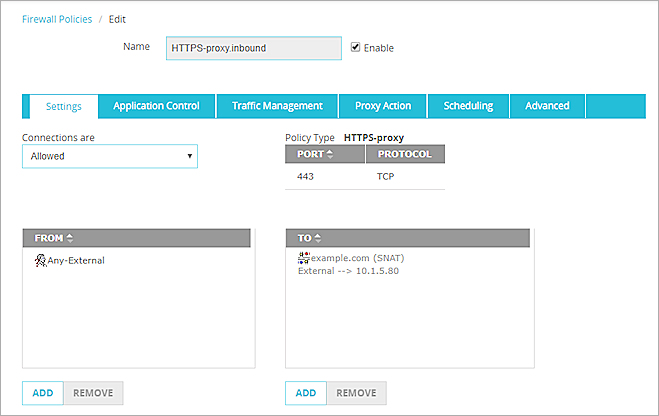Open the Traffic Management tab
Viewport: 659px width, 416px height.
tap(277, 106)
